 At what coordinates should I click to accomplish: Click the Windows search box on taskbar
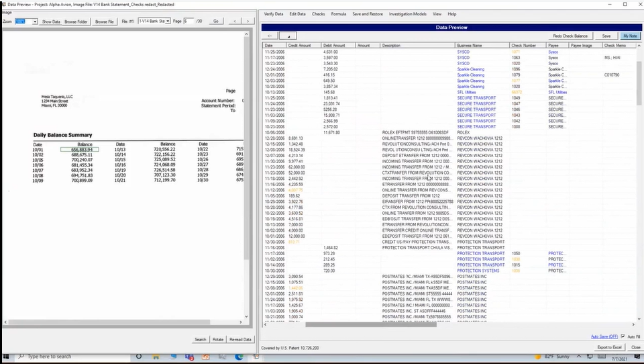point(74,357)
